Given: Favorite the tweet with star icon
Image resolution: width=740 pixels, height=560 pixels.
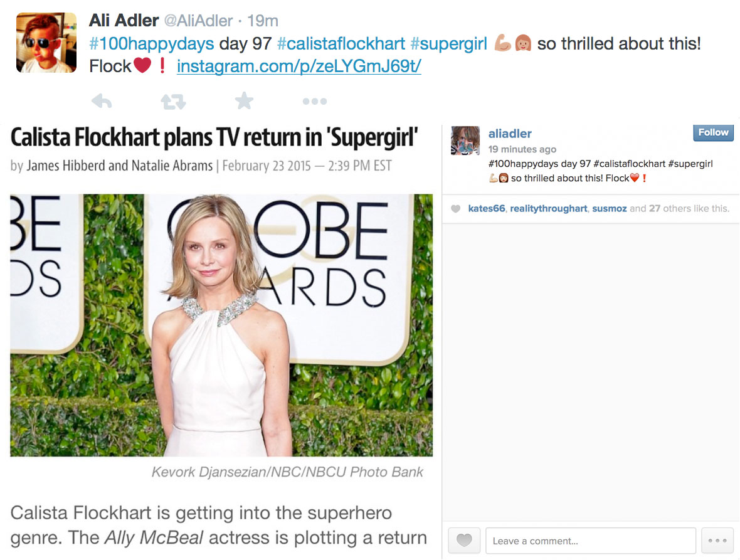Looking at the screenshot, I should point(244,100).
